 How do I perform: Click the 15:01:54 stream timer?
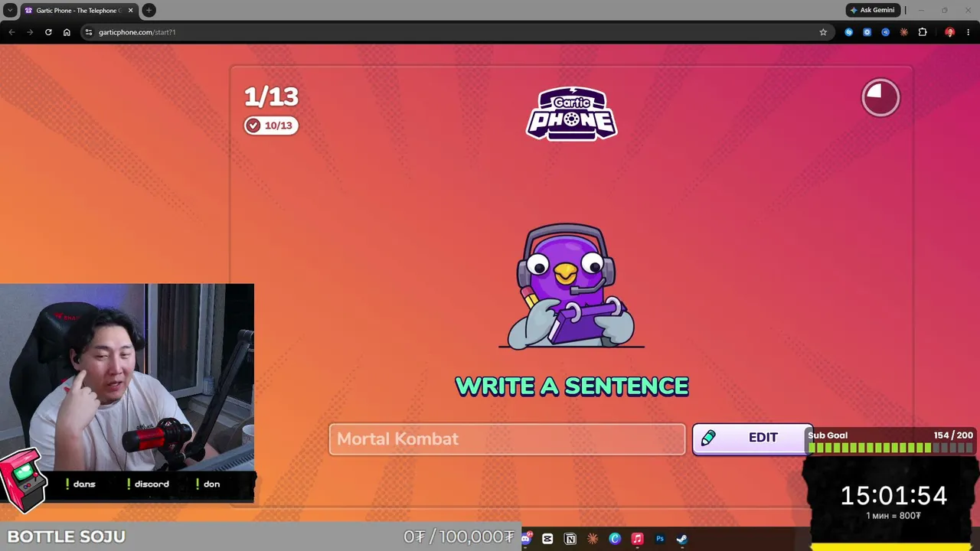pos(893,496)
